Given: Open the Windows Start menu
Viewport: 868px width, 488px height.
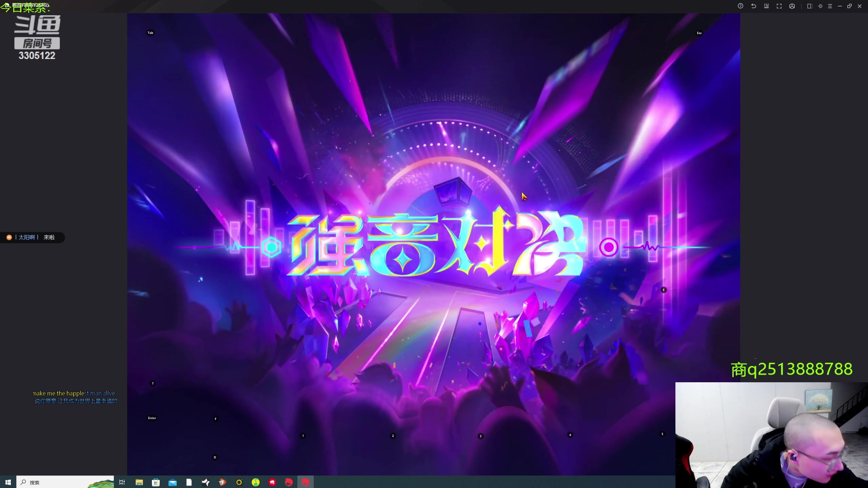Looking at the screenshot, I should tap(8, 482).
